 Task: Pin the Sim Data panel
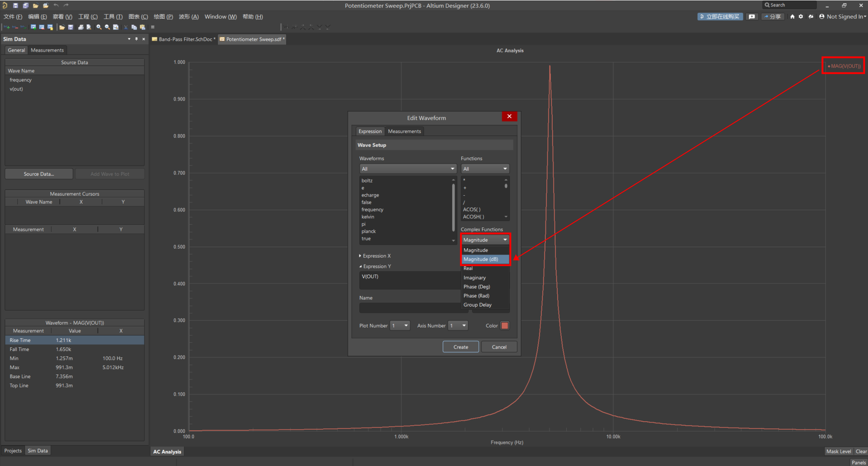(x=136, y=39)
